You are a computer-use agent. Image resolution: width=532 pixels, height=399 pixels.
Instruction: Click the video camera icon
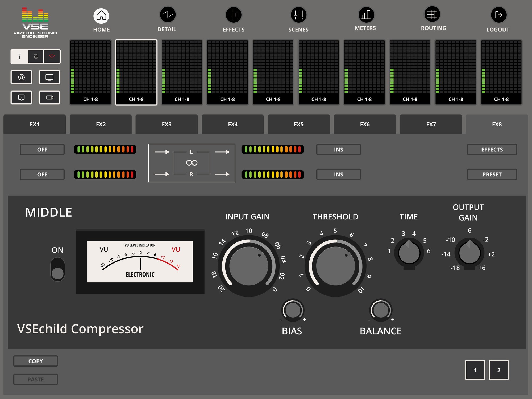[x=49, y=97]
